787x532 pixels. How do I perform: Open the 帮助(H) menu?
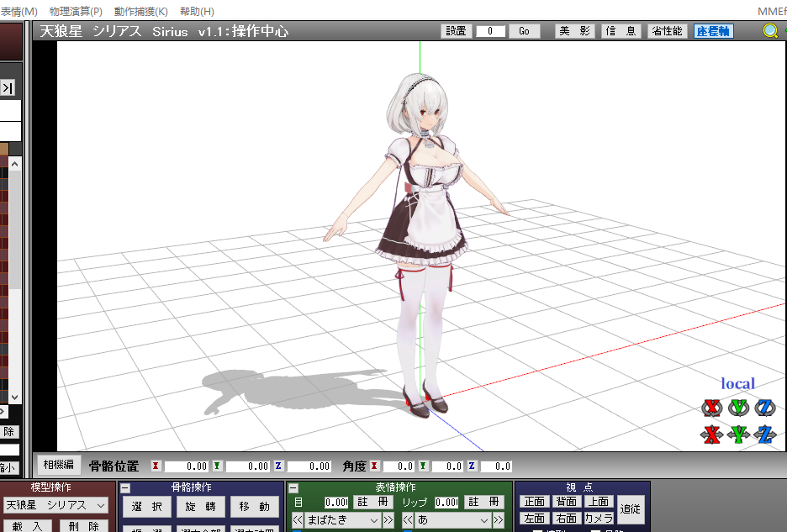point(197,11)
